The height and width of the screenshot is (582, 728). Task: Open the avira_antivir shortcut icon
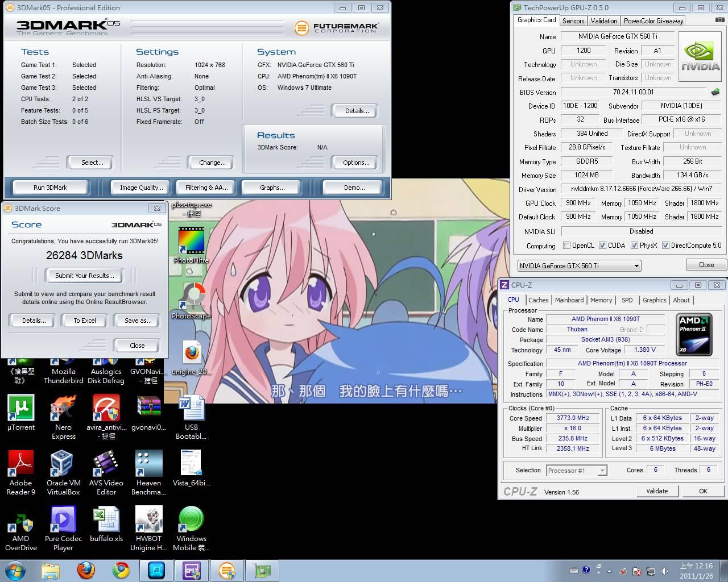tap(106, 418)
